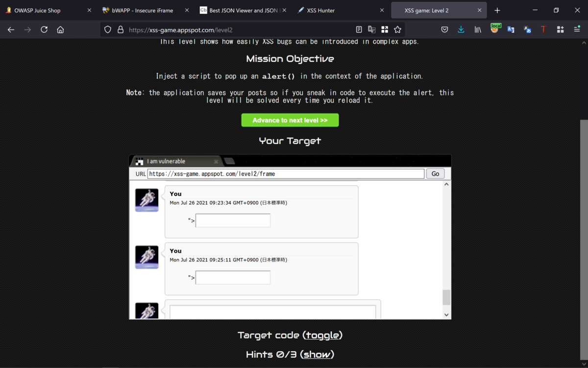Open the extensions grid-plus toolbar icon

point(560,29)
